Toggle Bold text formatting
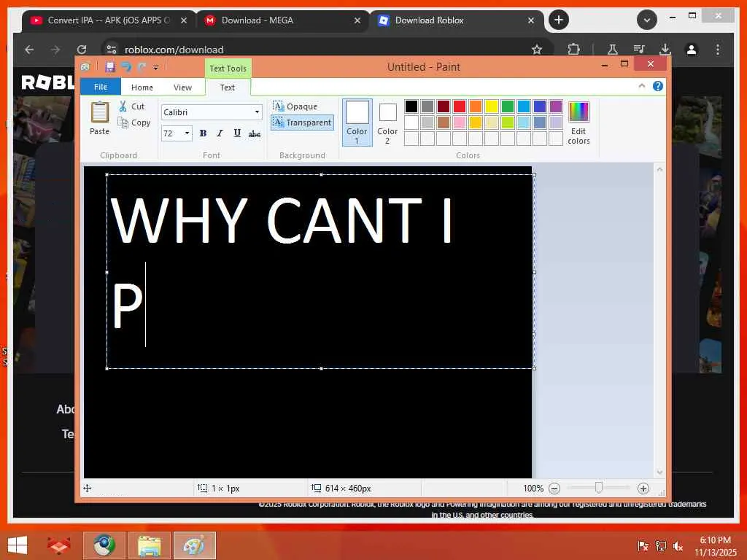The image size is (747, 560). (203, 133)
